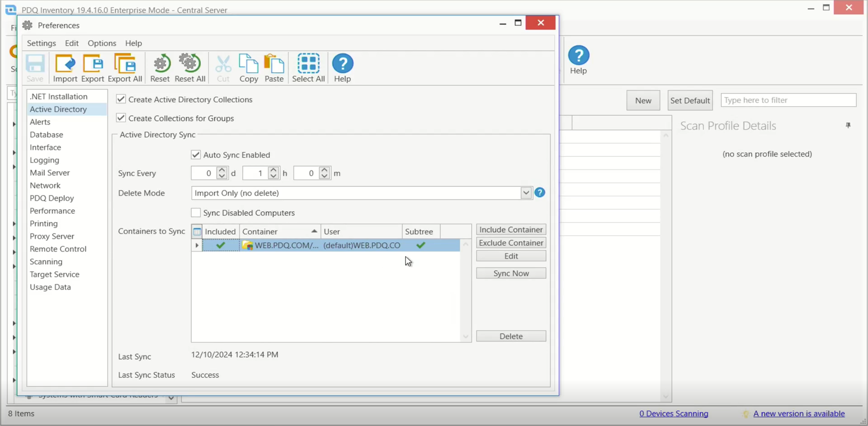868x426 pixels.
Task: Sort by the User column header
Action: 361,231
